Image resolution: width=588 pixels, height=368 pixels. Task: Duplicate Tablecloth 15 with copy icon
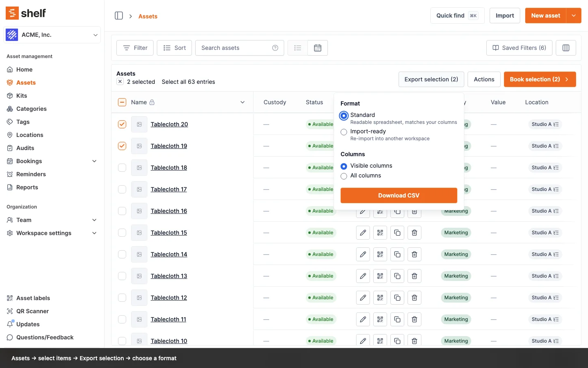tap(397, 233)
